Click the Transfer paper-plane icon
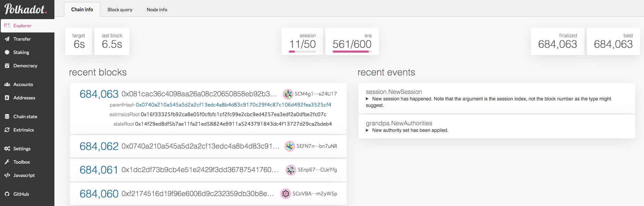Image resolution: width=644 pixels, height=206 pixels. [x=7, y=39]
